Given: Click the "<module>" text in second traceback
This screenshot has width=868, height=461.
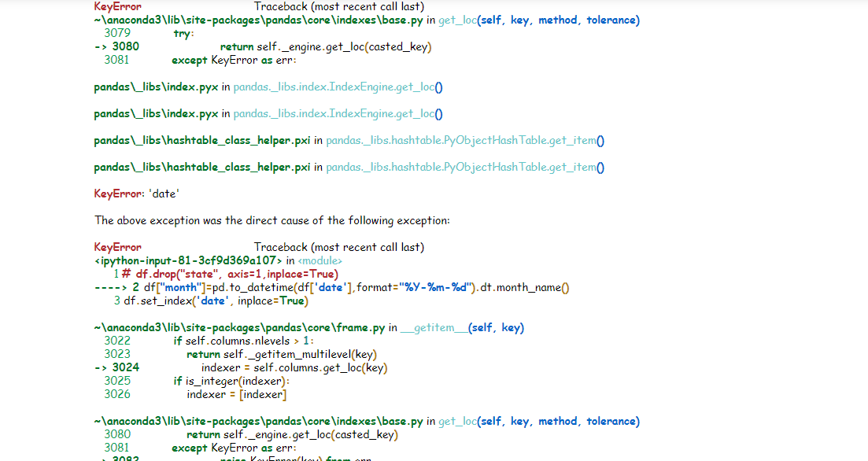Looking at the screenshot, I should tap(320, 260).
